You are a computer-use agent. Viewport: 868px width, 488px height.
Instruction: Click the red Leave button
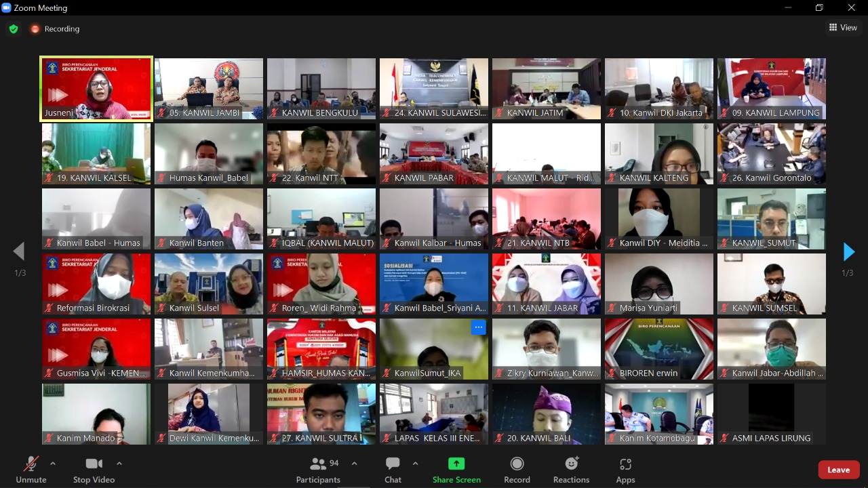[839, 470]
